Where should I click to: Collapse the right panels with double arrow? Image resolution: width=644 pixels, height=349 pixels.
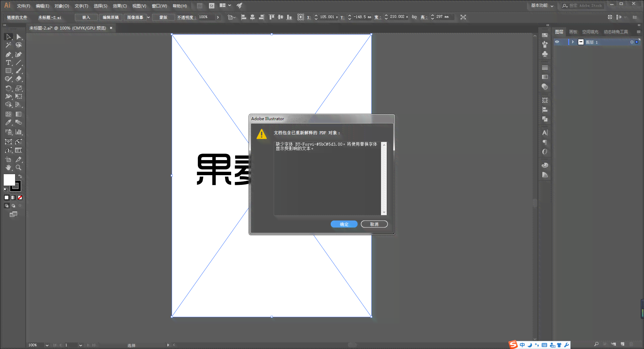click(x=639, y=25)
